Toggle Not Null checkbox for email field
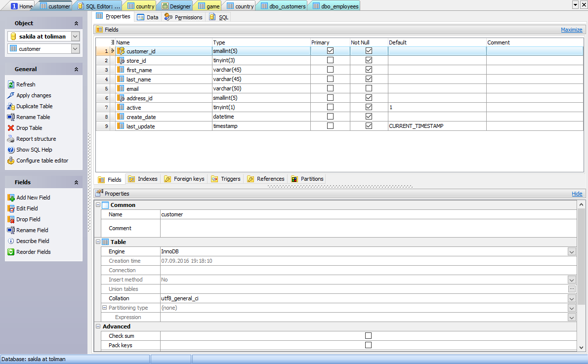 369,88
